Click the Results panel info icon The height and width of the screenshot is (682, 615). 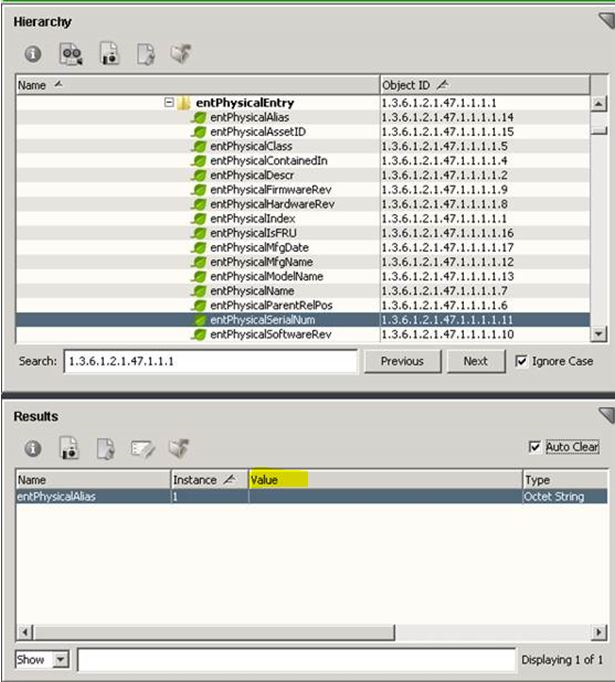coord(33,448)
